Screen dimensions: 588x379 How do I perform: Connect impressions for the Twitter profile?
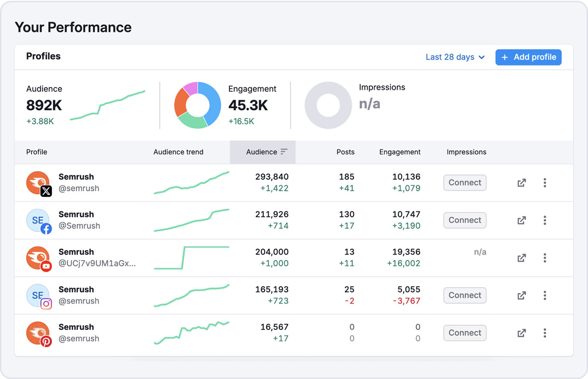tap(464, 183)
